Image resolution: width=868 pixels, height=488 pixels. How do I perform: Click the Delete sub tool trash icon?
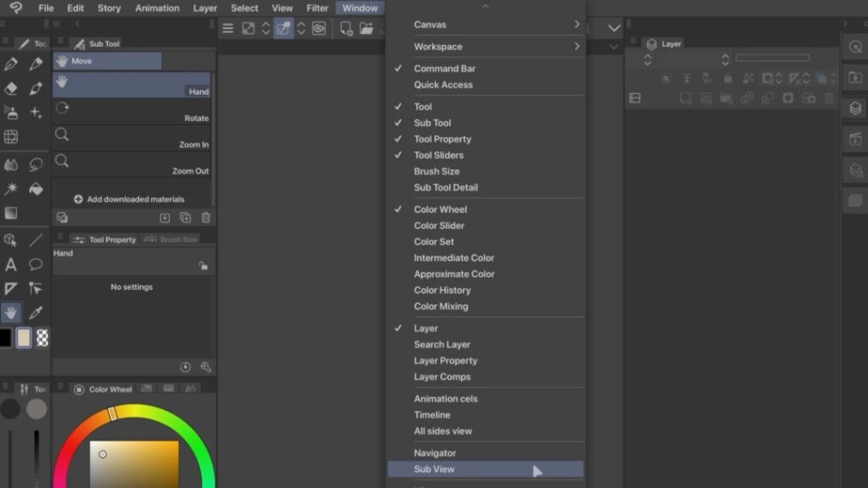pyautogui.click(x=206, y=218)
